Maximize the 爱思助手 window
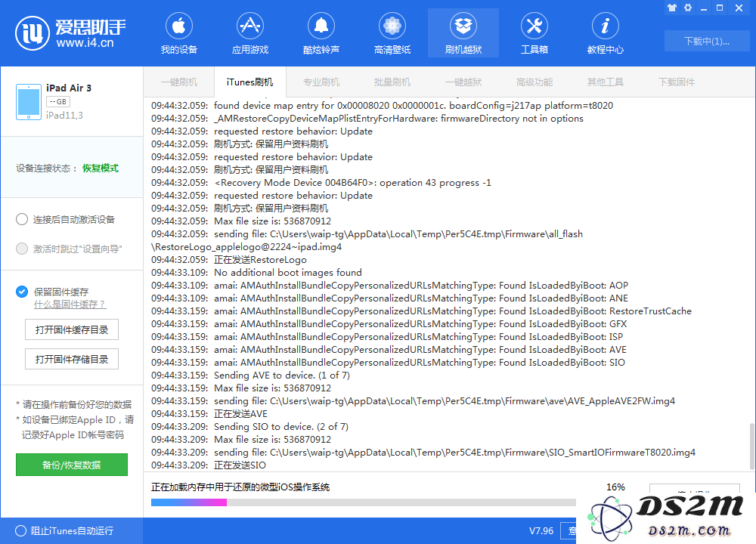The height and width of the screenshot is (544, 756). coord(720,8)
